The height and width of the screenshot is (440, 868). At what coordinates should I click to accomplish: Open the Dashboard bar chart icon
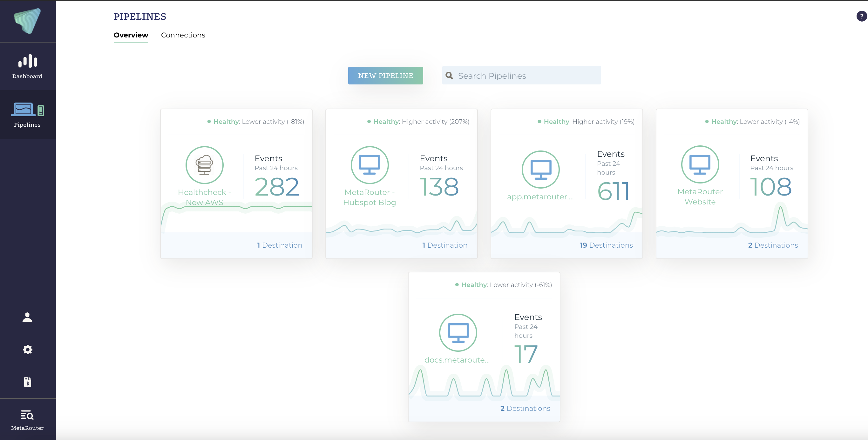(28, 61)
